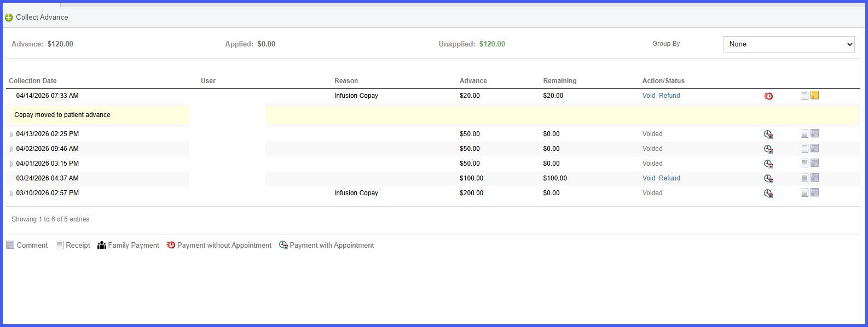Click the Collect Advance text link
868x327 pixels.
tap(42, 17)
